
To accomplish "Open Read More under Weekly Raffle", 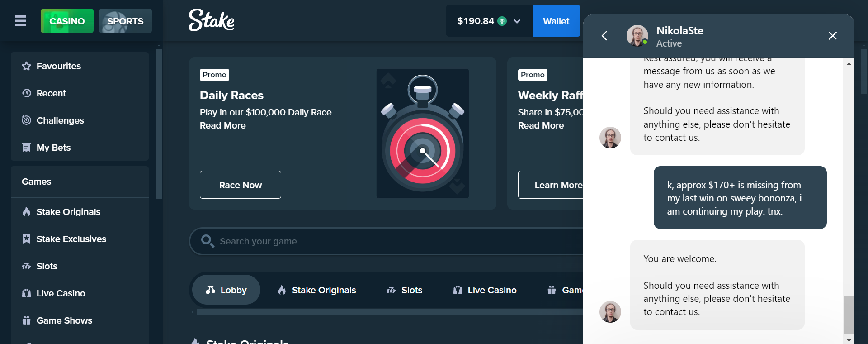I will (x=541, y=125).
